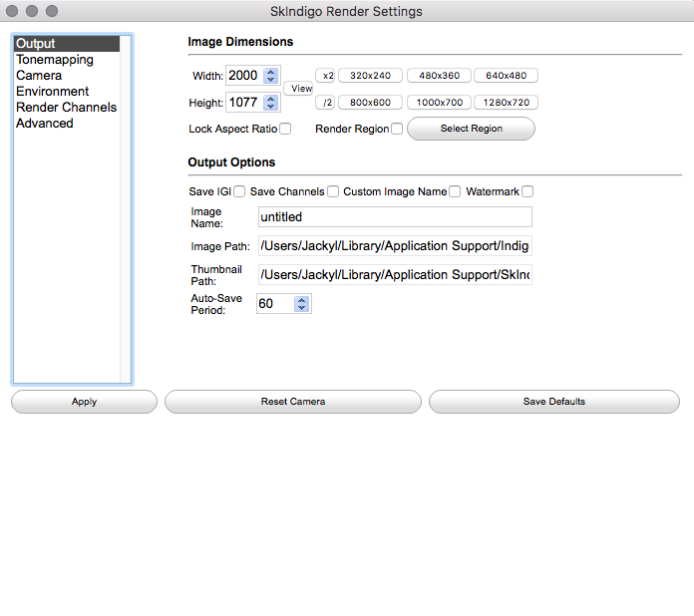Click the Save Defaults button
Viewport: 694px width, 616px height.
(553, 402)
